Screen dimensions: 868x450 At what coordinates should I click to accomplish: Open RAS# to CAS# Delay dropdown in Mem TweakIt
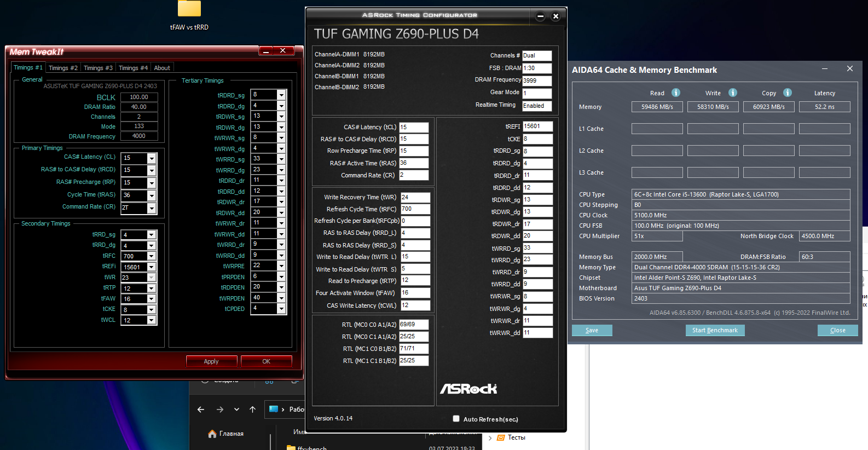coord(152,170)
